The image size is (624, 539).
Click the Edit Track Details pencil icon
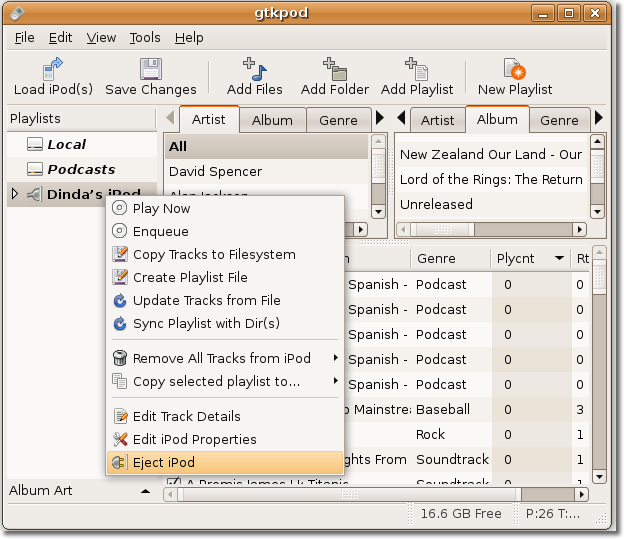(x=120, y=416)
